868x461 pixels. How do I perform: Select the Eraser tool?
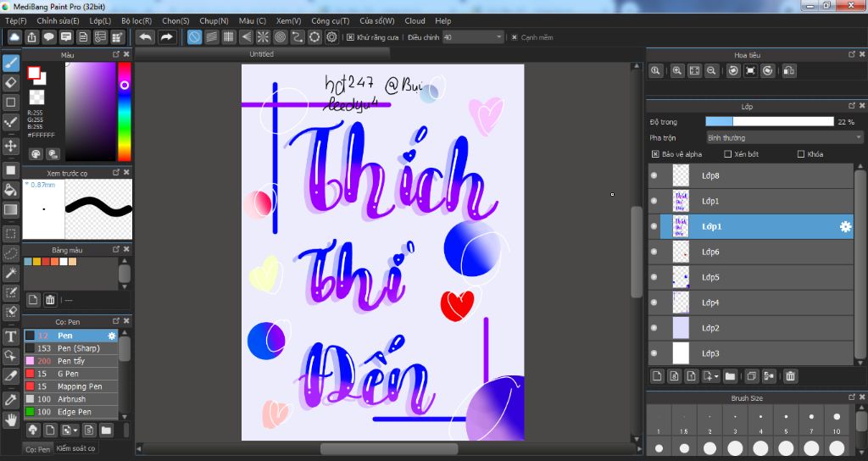coord(10,83)
